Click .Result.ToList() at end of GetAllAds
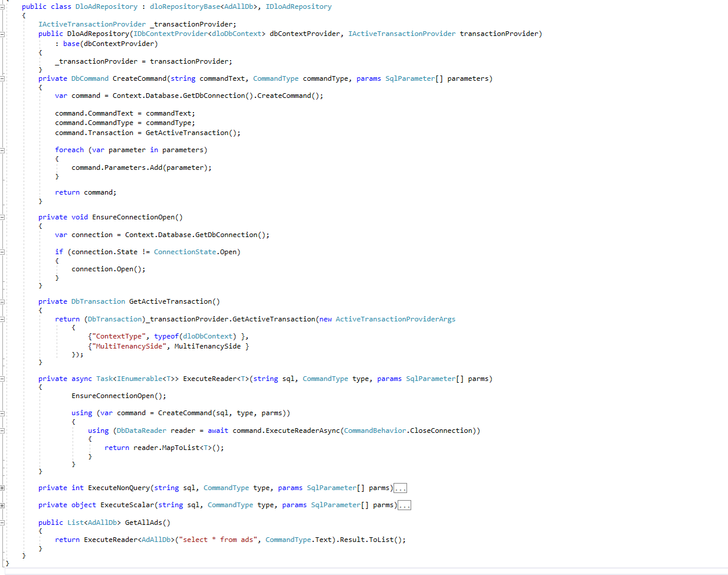The width and height of the screenshot is (728, 575). [369, 540]
